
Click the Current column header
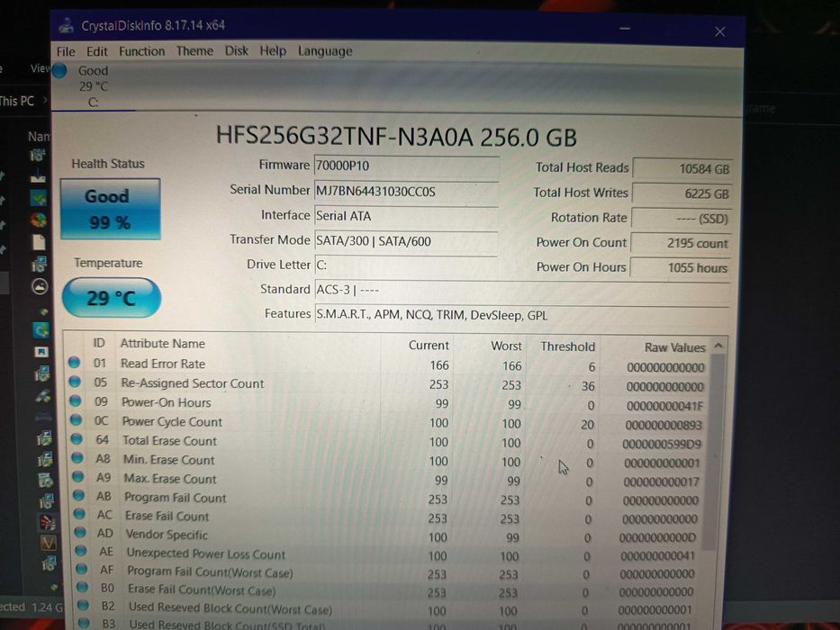point(429,346)
